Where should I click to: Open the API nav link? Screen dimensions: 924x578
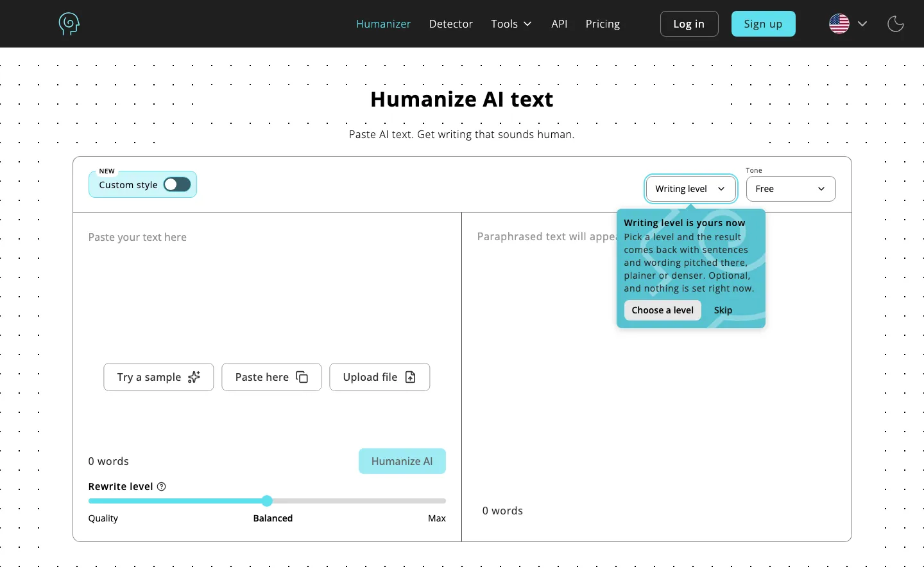click(559, 24)
